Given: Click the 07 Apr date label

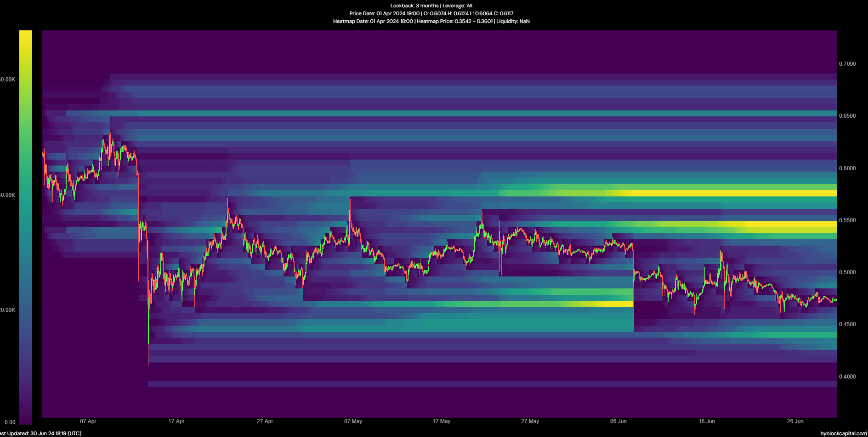Looking at the screenshot, I should (x=88, y=421).
